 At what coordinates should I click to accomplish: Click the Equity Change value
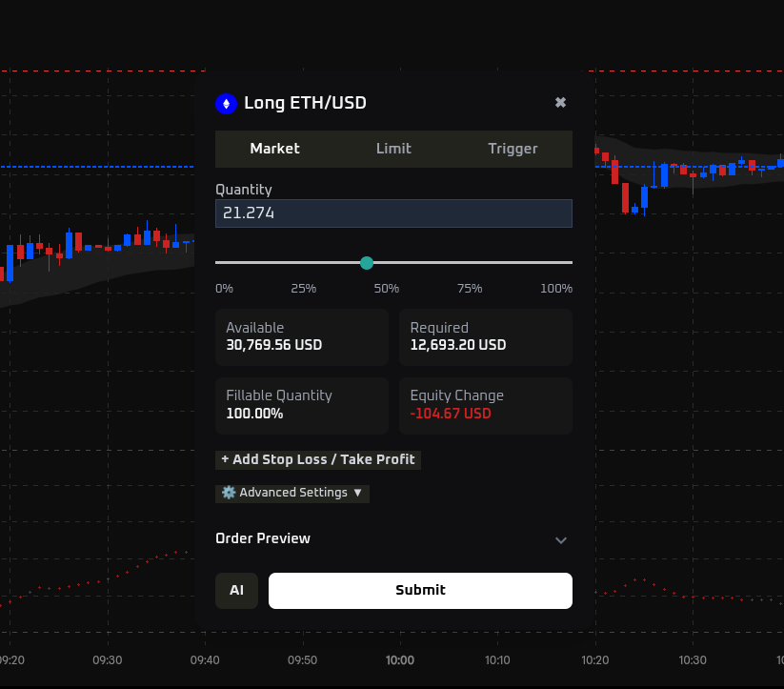point(451,413)
